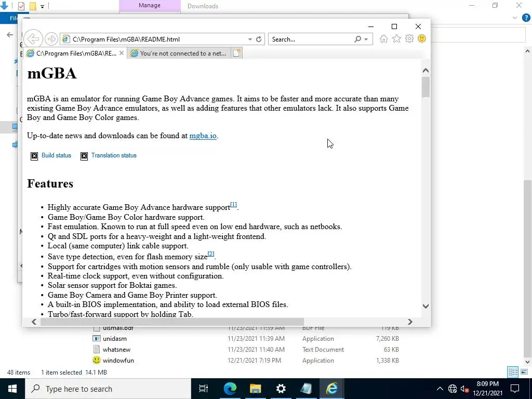Open the Windows Start menu
This screenshot has width=532, height=399.
tap(12, 389)
